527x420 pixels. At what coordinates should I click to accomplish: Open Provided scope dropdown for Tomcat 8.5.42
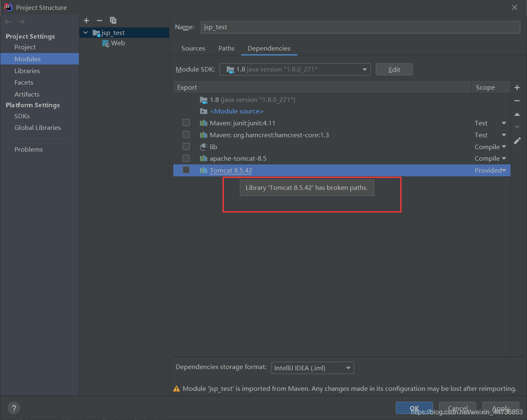tap(504, 170)
